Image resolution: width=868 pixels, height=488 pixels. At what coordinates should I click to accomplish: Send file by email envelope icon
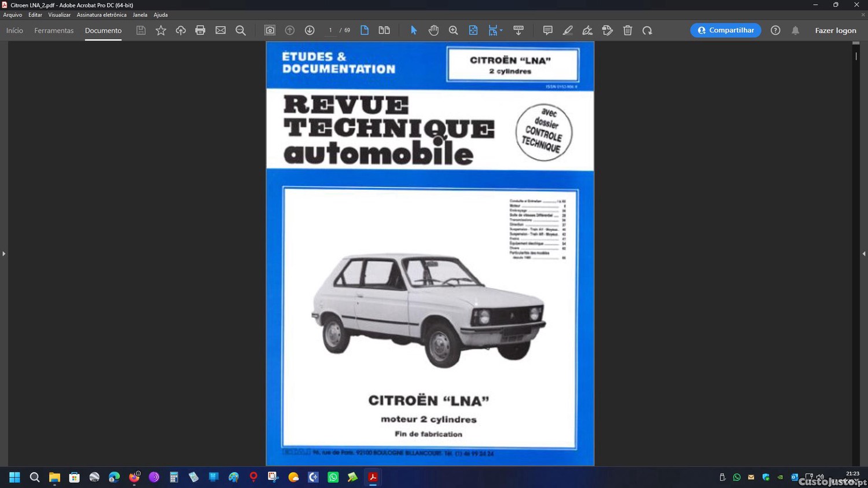point(220,30)
